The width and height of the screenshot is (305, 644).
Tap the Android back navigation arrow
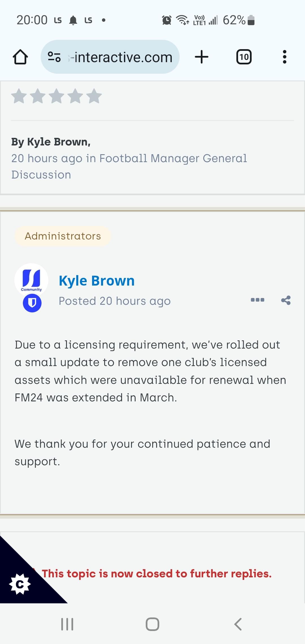(x=238, y=624)
